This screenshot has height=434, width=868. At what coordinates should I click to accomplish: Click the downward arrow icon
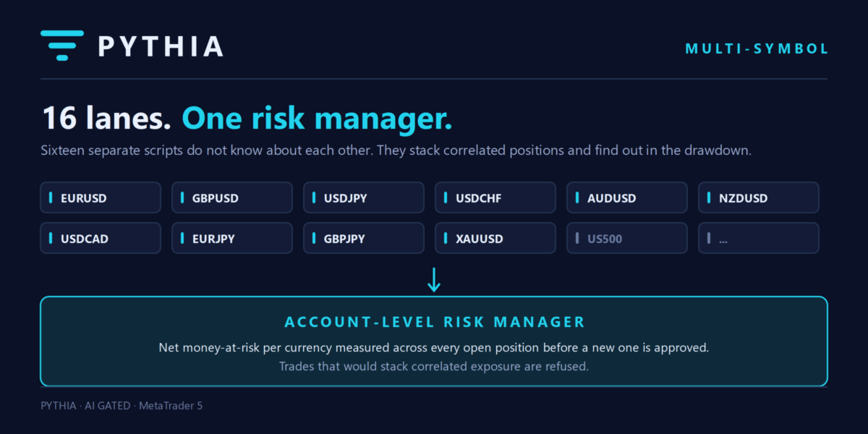[434, 280]
